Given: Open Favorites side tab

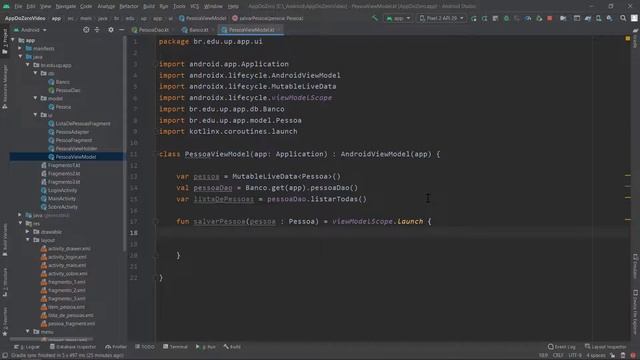Looking at the screenshot, I should click(5, 322).
